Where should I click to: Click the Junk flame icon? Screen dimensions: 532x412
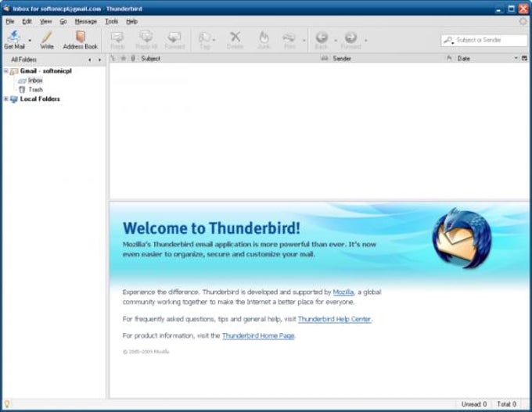coord(264,37)
